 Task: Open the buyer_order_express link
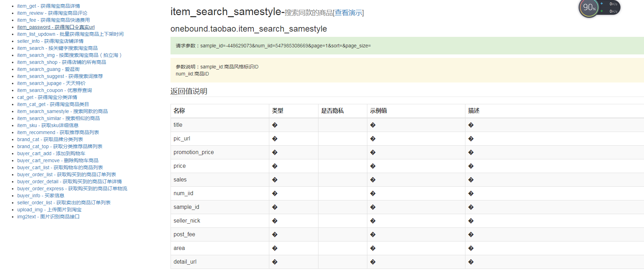coord(72,189)
